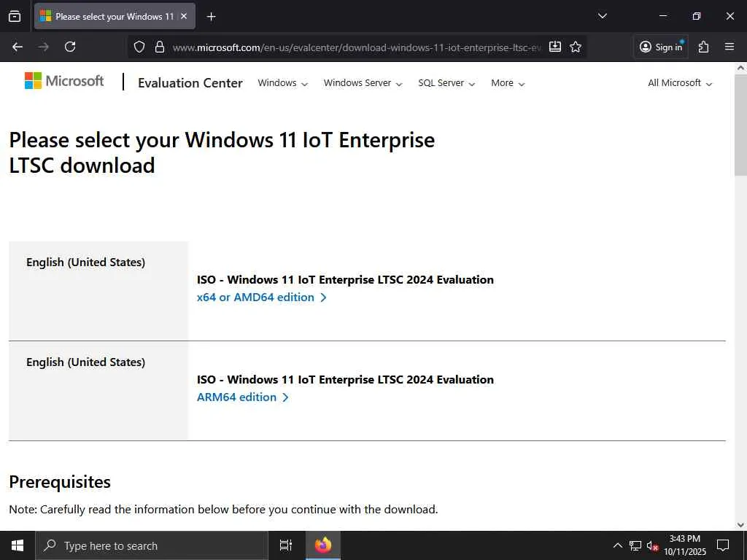Reload the page with the refresh icon

pos(70,47)
